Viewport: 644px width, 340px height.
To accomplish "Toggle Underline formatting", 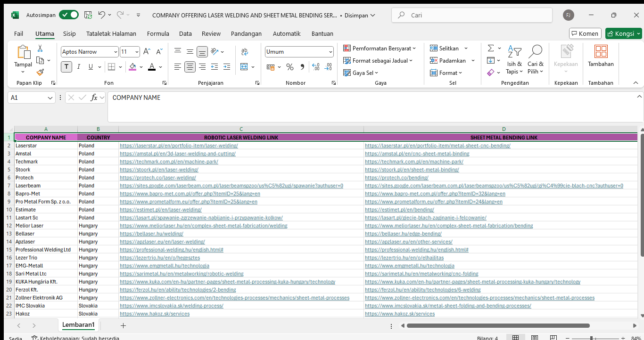I will (x=91, y=67).
